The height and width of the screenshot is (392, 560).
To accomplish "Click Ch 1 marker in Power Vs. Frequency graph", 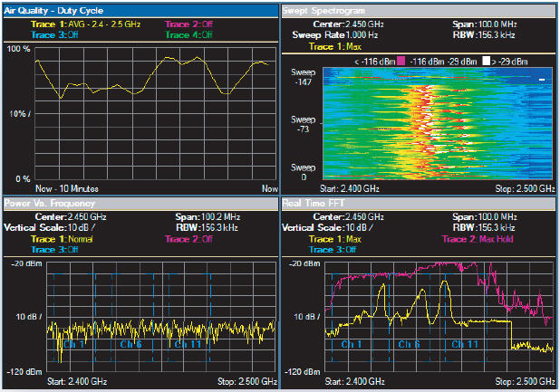I will point(74,345).
